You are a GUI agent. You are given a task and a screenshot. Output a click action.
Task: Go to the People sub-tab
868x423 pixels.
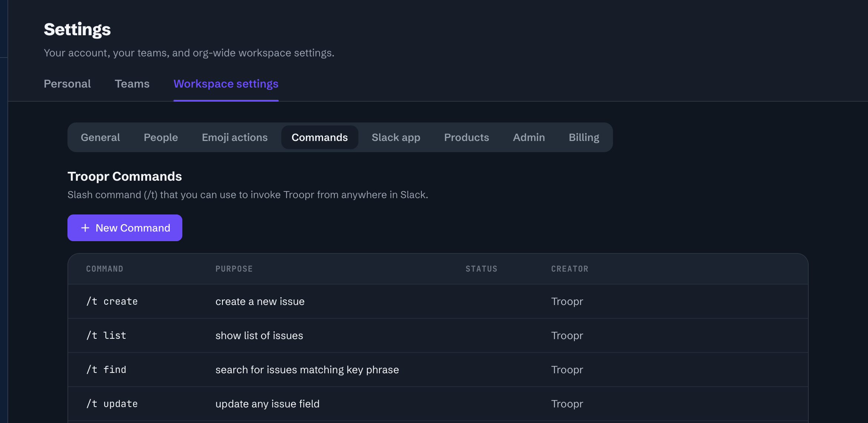(161, 137)
